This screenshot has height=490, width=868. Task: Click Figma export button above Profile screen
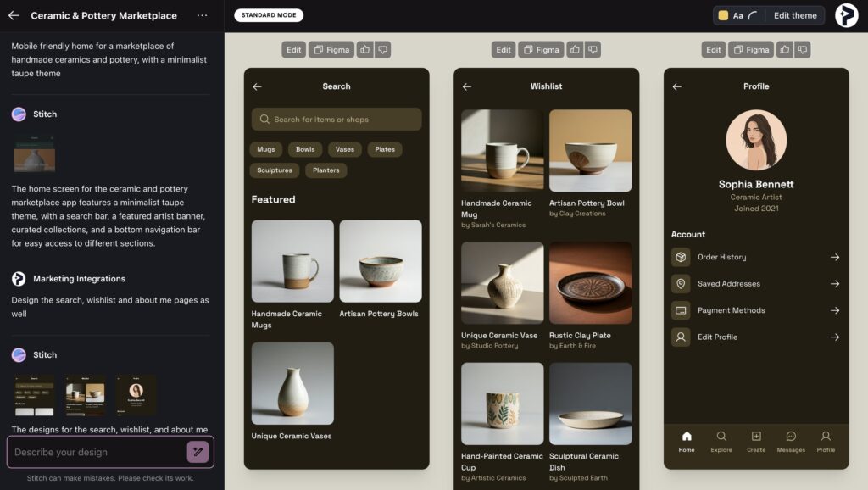(749, 50)
